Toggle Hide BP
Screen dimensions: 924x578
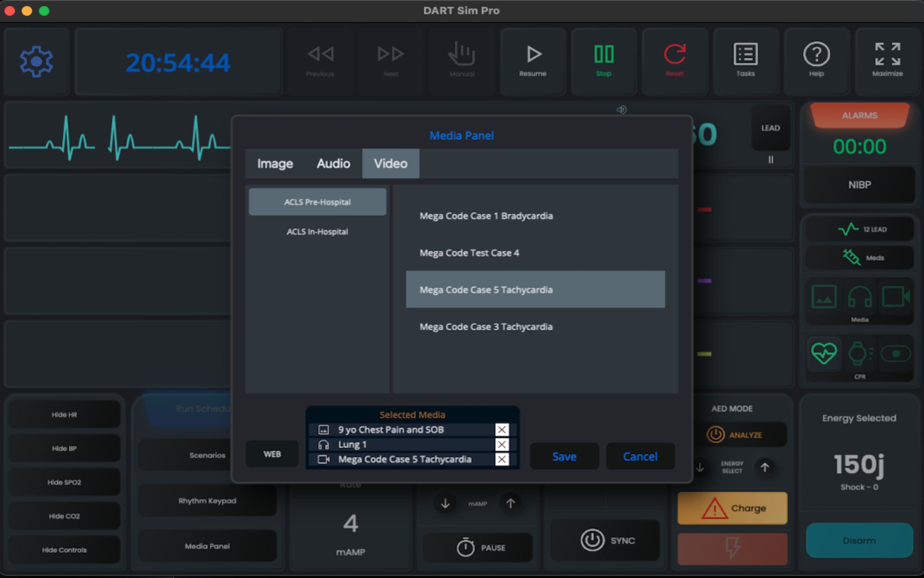pyautogui.click(x=64, y=448)
